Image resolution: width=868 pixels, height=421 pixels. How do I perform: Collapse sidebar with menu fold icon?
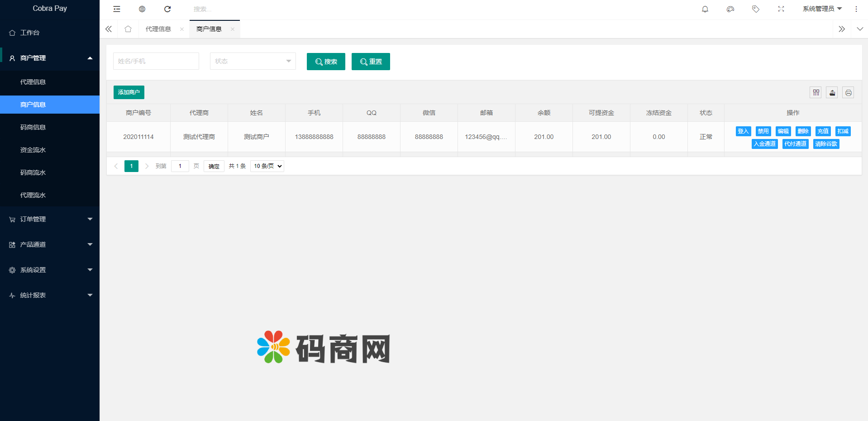coord(117,9)
